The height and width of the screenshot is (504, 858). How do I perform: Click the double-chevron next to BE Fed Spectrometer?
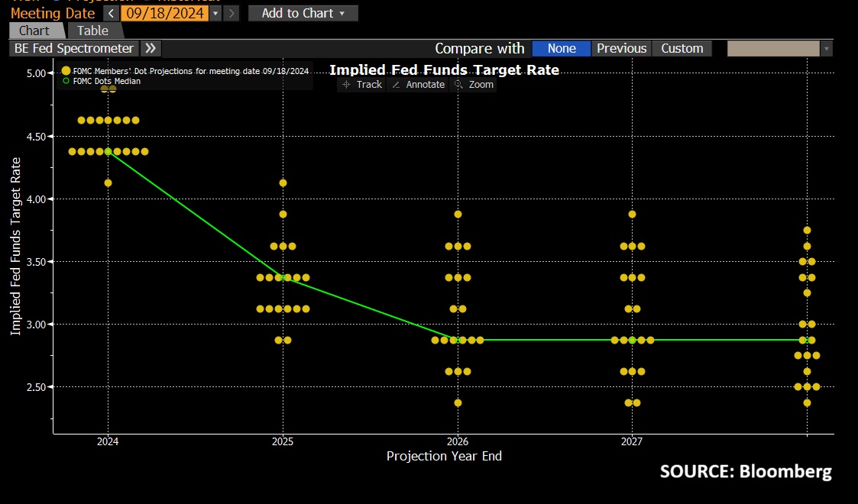pyautogui.click(x=151, y=47)
